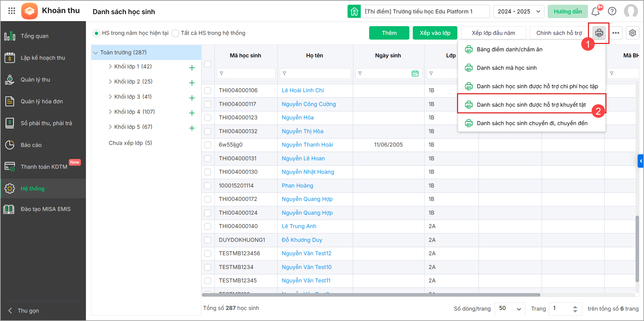Click the plus icon beside Khối lớp 3

pos(192,98)
